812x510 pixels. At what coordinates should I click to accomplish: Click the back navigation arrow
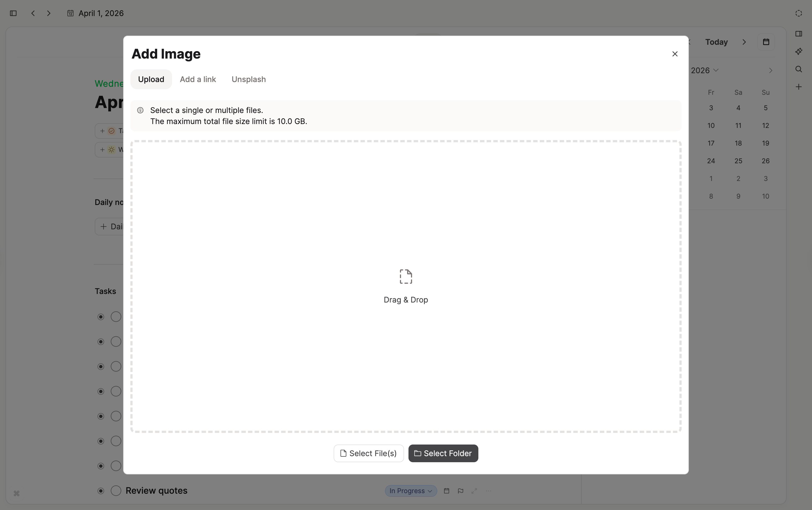coord(33,13)
